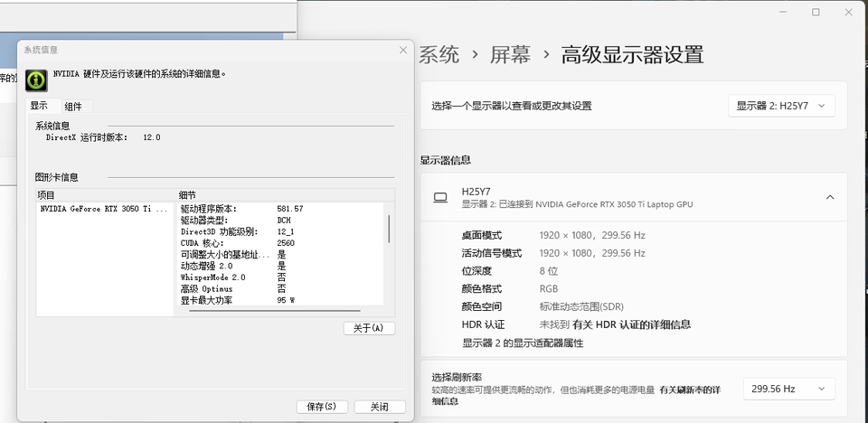Select NVIDIA GeForce RTX 3050 Ti list item
The height and width of the screenshot is (423, 868).
tap(103, 209)
